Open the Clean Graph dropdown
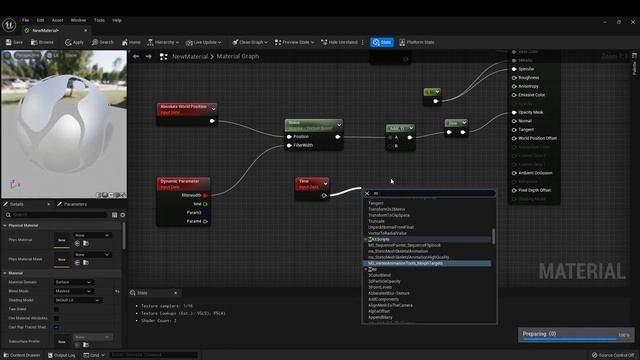Viewport: 640px width, 360px height. tap(250, 42)
